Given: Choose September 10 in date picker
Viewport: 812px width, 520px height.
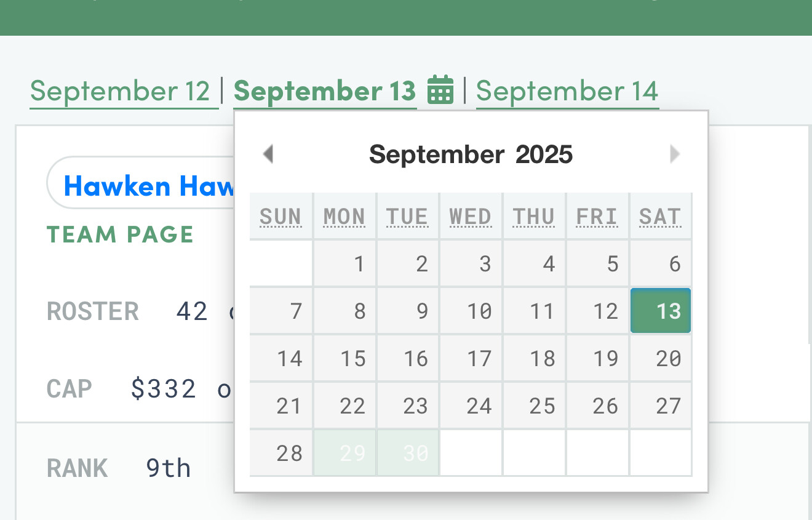Looking at the screenshot, I should tap(472, 311).
